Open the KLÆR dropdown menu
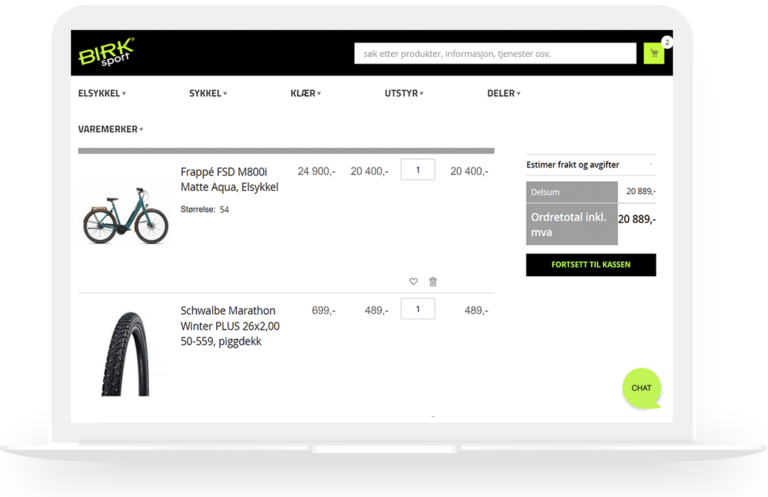Screen dimensions: 768x497 305,93
